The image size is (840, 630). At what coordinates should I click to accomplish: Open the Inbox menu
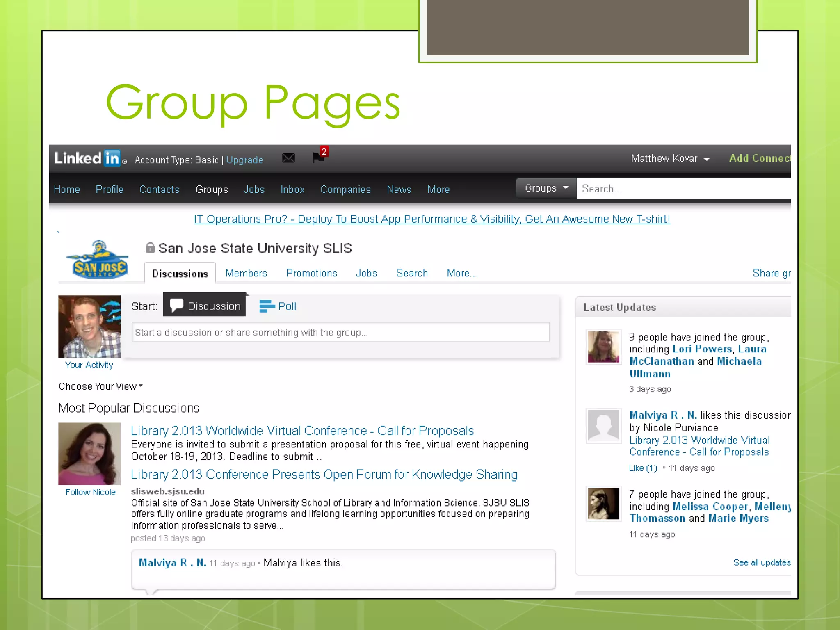292,189
